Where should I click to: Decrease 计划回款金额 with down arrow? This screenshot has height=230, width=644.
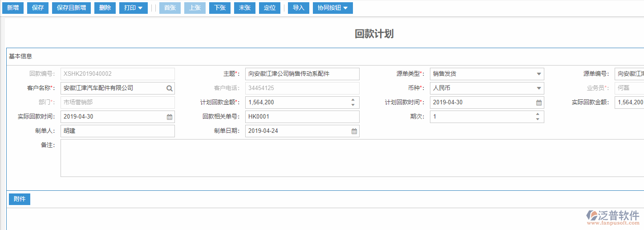point(353,105)
